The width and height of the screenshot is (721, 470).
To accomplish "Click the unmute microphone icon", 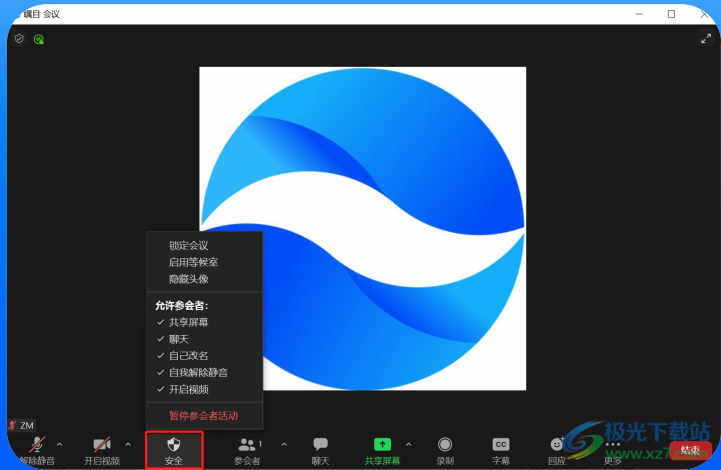I will click(37, 444).
